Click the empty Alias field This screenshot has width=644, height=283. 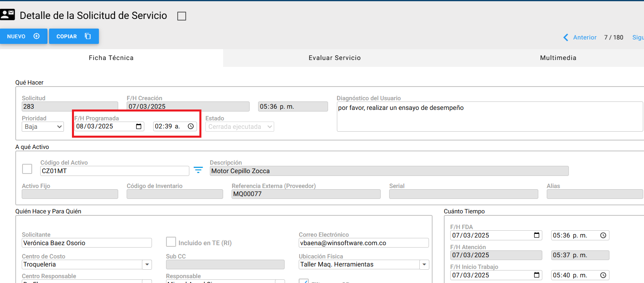(595, 194)
